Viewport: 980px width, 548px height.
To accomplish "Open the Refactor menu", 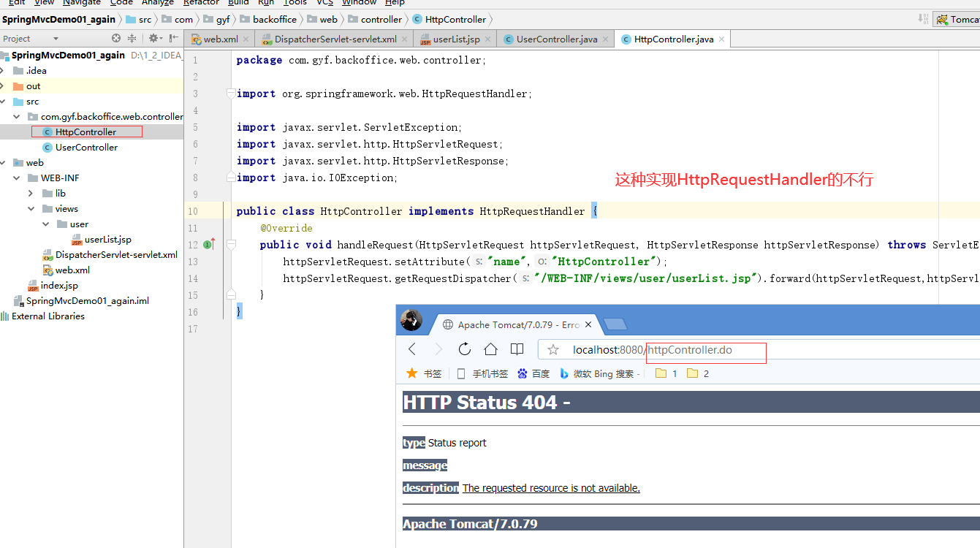I will tap(201, 3).
